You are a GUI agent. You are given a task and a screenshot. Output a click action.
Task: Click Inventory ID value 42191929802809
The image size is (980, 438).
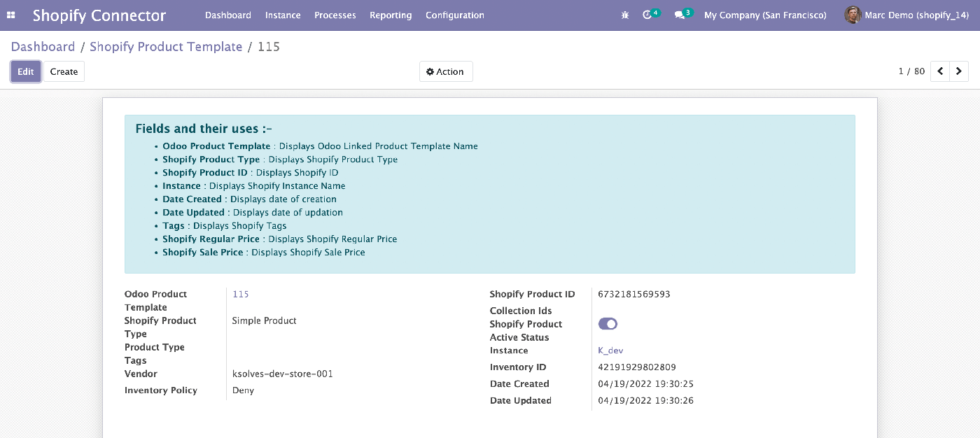pyautogui.click(x=637, y=367)
